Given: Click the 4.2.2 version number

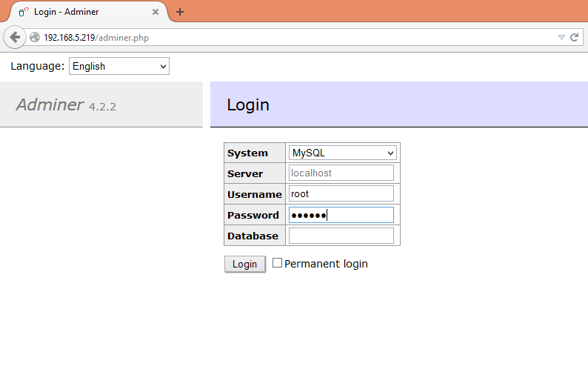Looking at the screenshot, I should (x=102, y=107).
